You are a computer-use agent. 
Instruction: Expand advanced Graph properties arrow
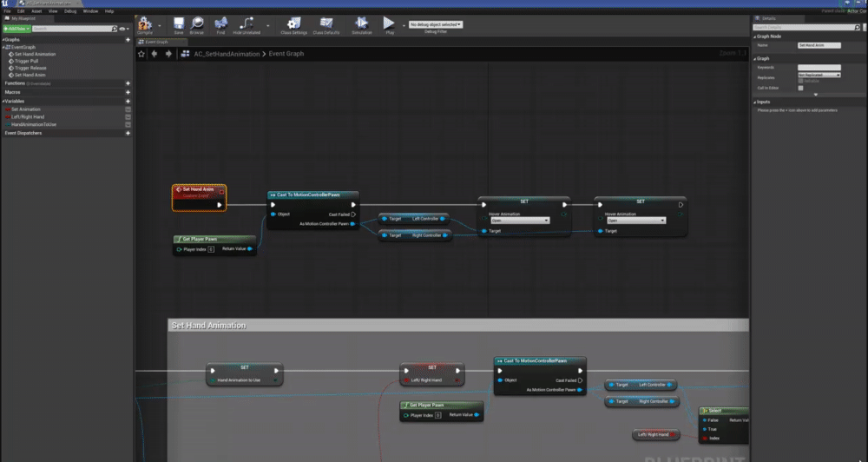click(x=815, y=95)
